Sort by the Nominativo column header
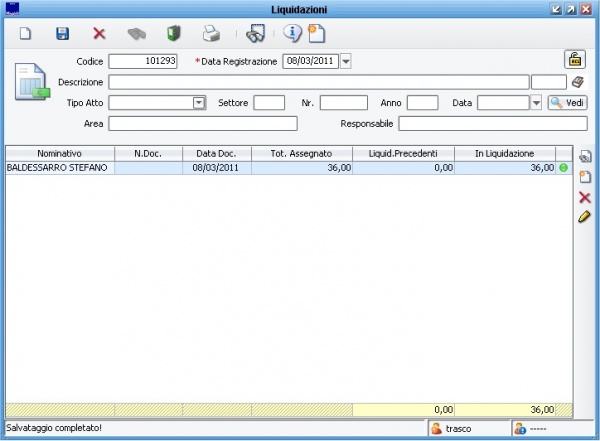 click(x=59, y=153)
